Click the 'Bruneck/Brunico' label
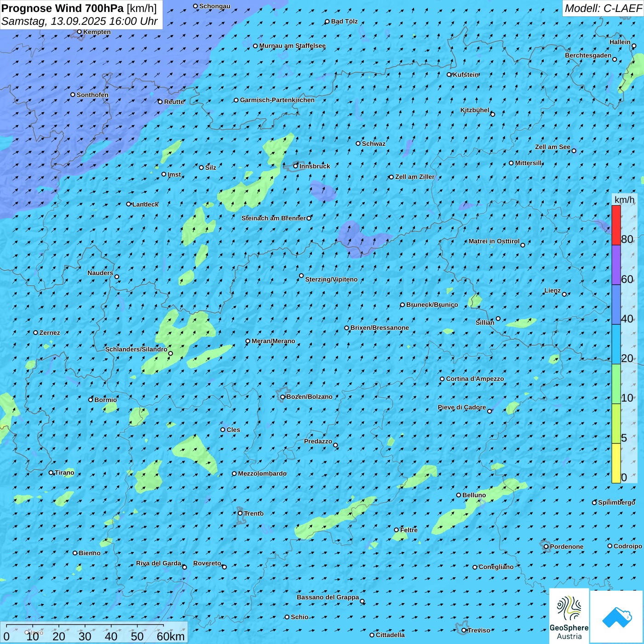The height and width of the screenshot is (644, 644). [432, 305]
